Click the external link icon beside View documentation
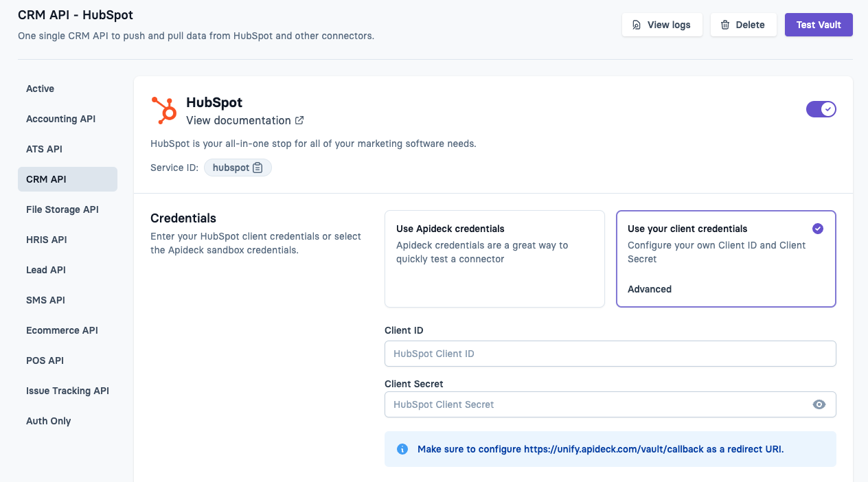Viewport: 868px width, 482px height. [x=299, y=120]
